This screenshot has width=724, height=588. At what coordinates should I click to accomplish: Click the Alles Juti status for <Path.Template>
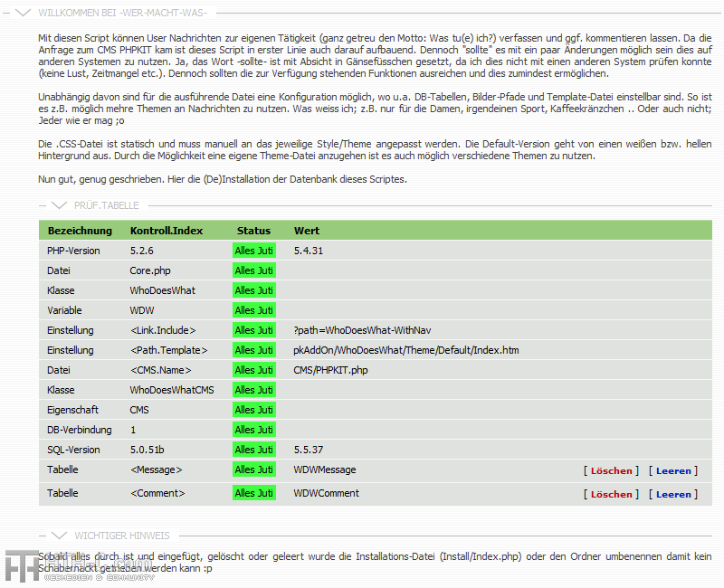(254, 350)
